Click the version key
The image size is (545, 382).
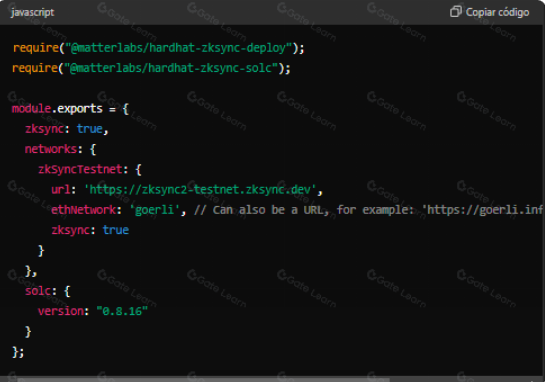(61, 311)
